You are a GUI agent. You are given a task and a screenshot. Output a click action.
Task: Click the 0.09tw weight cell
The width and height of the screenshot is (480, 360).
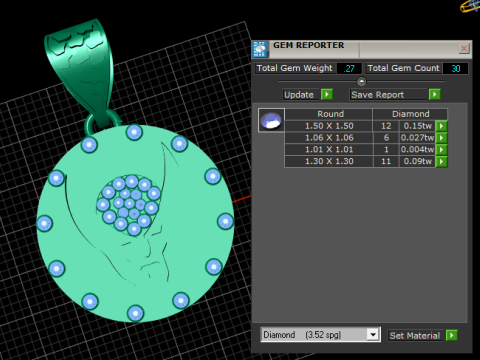tap(417, 161)
